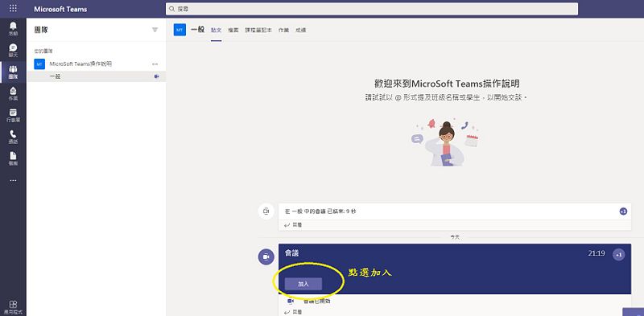
Task: Click the filter funnel icon in Teams panel
Action: click(x=155, y=30)
